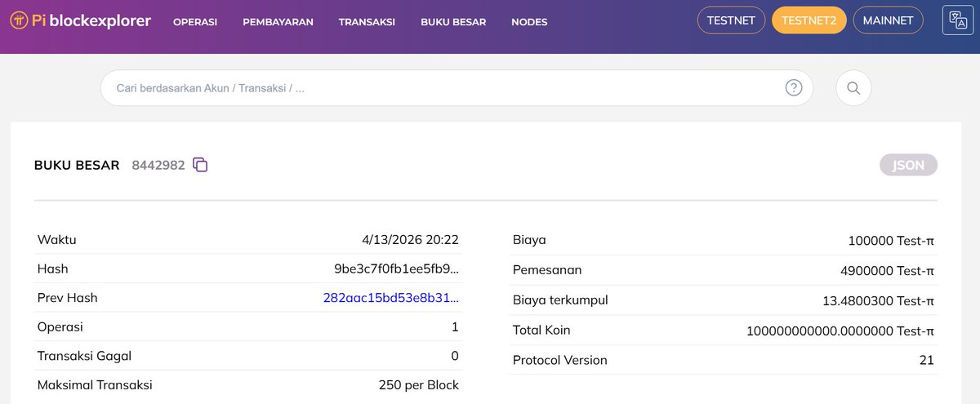Click the search help question mark icon
The width and height of the screenshot is (980, 404).
tap(794, 87)
